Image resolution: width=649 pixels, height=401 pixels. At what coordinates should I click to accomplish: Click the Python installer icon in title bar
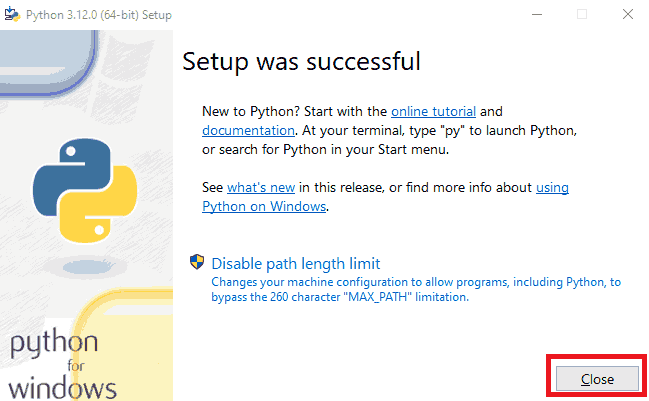(11, 14)
